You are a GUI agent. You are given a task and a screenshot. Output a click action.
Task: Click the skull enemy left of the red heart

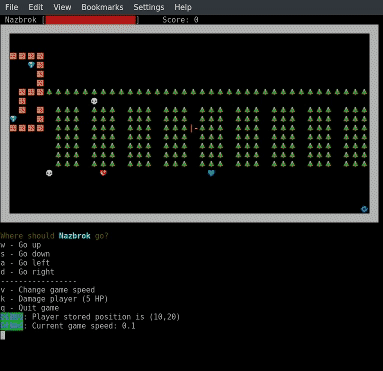pos(49,173)
